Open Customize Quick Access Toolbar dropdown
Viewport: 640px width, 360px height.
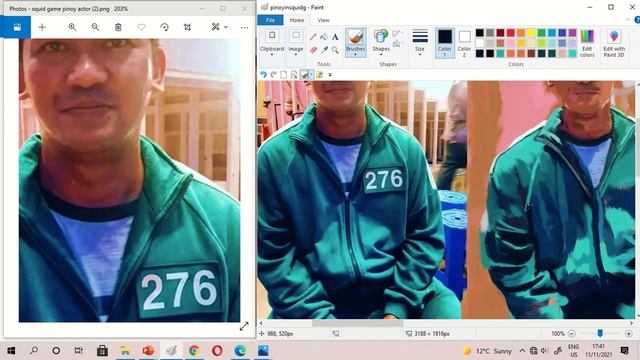point(330,75)
